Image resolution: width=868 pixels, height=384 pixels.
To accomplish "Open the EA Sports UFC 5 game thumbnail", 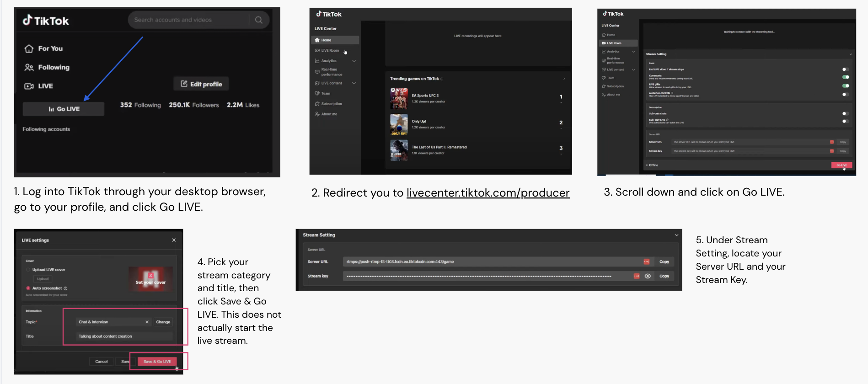I will (399, 98).
